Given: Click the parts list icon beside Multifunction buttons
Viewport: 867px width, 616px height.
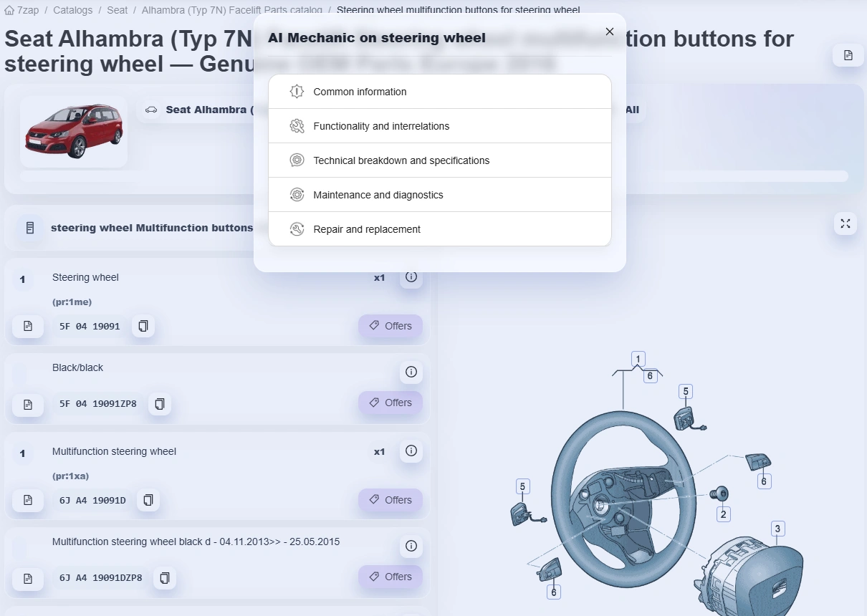Looking at the screenshot, I should tap(29, 228).
